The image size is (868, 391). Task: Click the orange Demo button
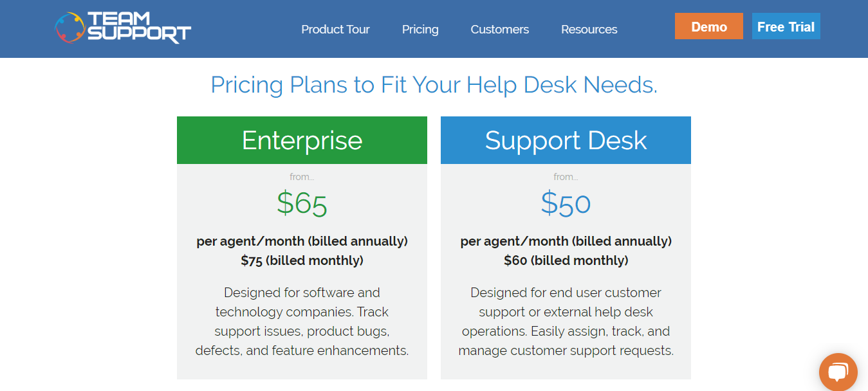pos(708,26)
